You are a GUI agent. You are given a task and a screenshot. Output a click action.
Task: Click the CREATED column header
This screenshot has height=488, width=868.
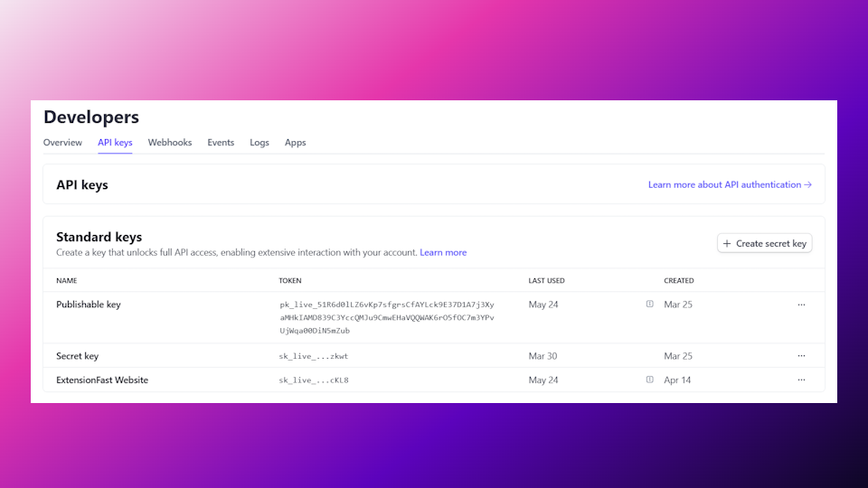(679, 280)
